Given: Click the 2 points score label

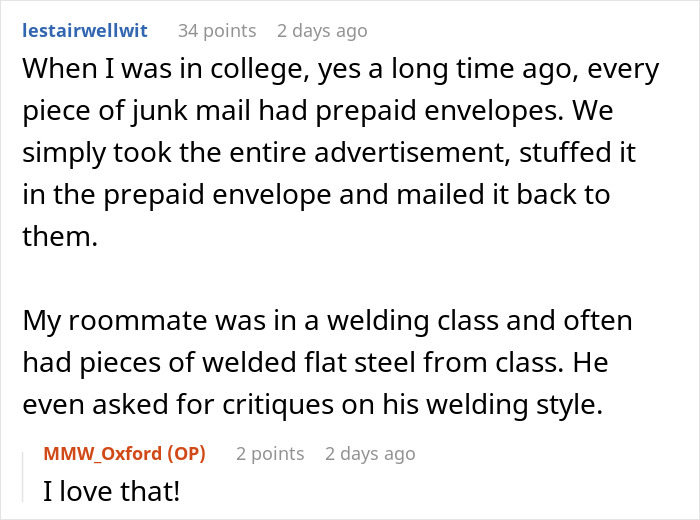Looking at the screenshot, I should click(270, 454).
